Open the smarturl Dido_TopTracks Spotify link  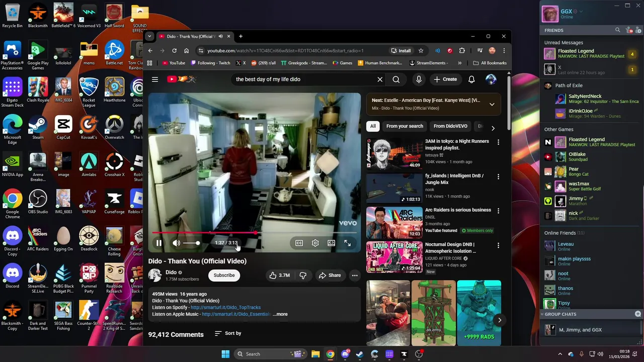point(225,307)
